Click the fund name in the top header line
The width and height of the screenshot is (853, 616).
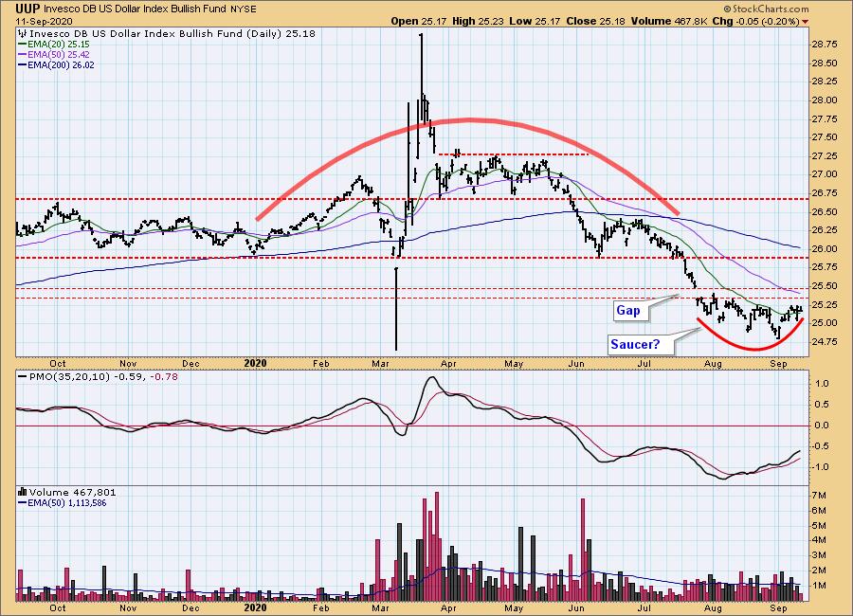pyautogui.click(x=136, y=9)
